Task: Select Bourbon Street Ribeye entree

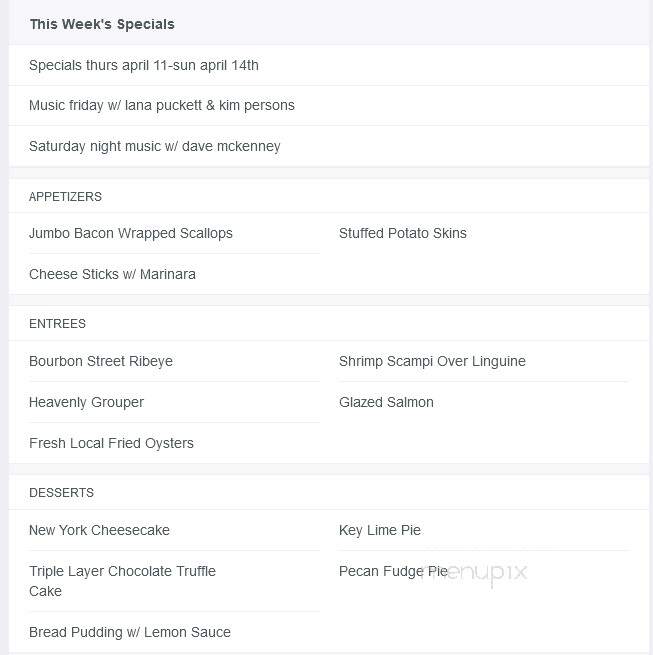Action: point(101,361)
